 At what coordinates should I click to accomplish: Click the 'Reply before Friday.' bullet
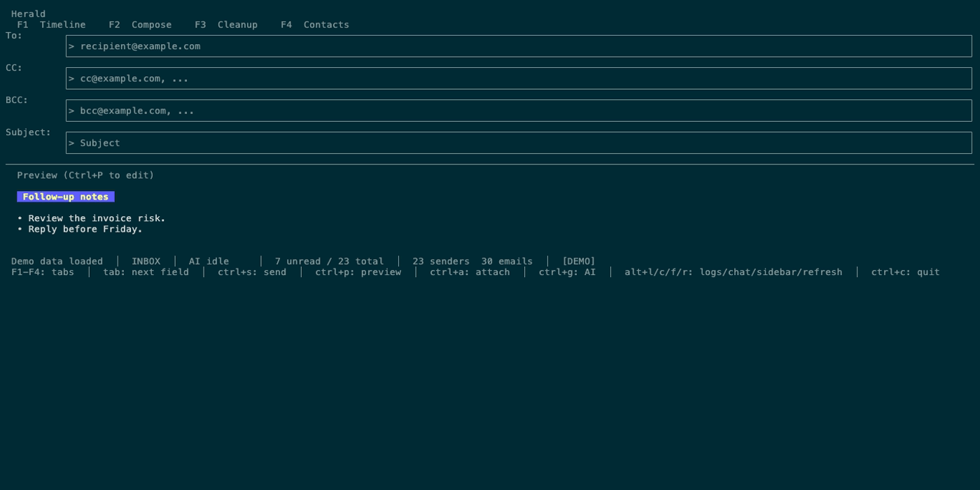[x=80, y=229]
